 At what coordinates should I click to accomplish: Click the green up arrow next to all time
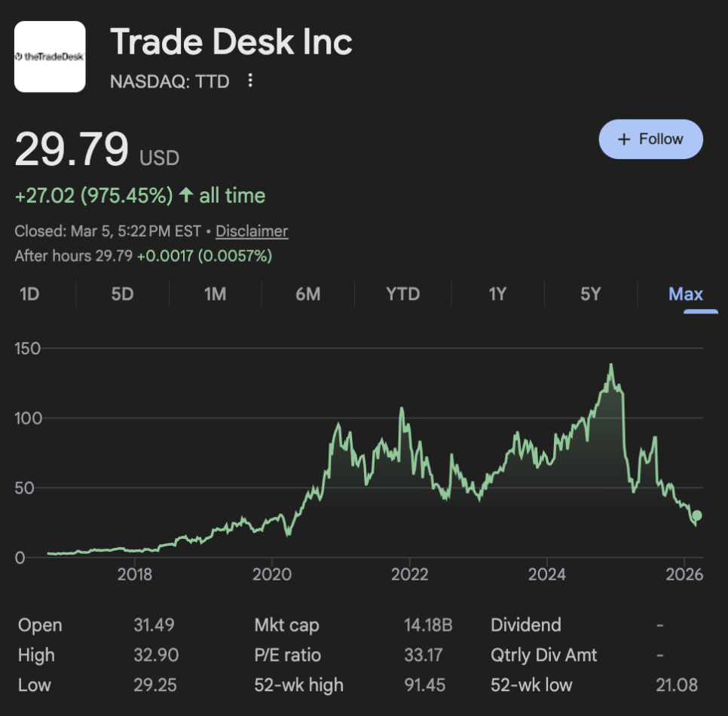[186, 196]
